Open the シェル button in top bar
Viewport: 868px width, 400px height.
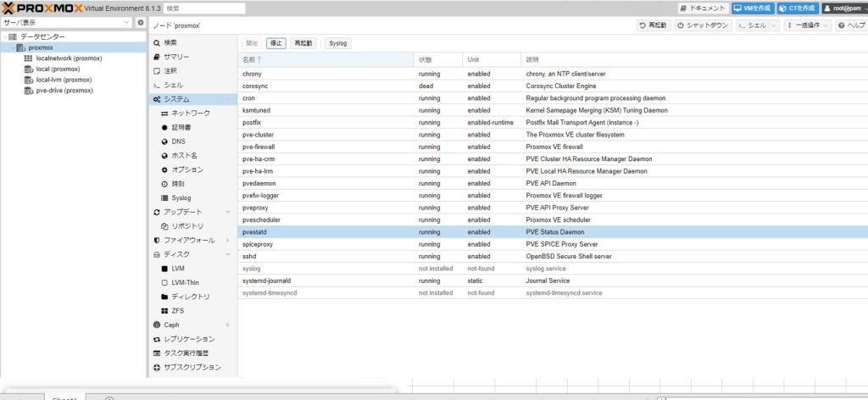click(753, 25)
